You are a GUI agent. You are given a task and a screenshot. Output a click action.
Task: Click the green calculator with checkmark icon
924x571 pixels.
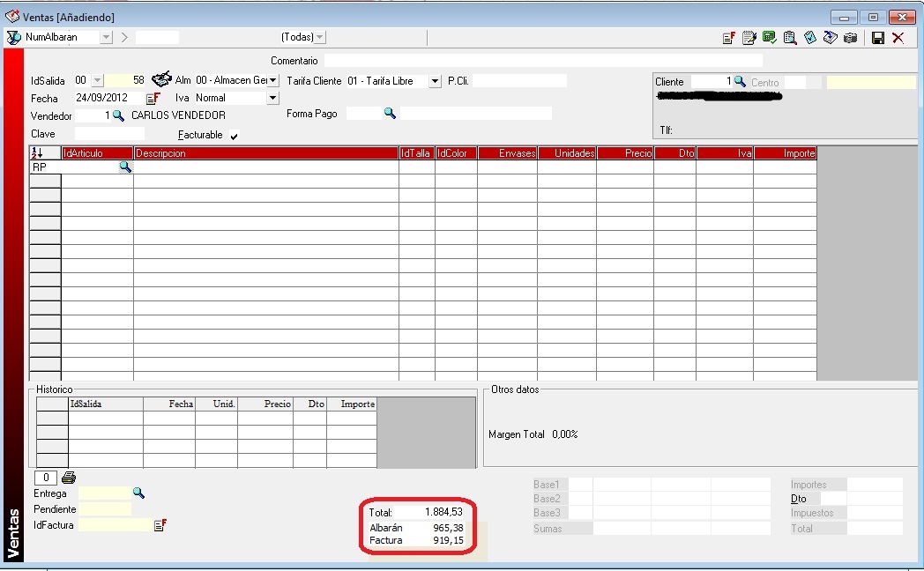click(x=769, y=38)
